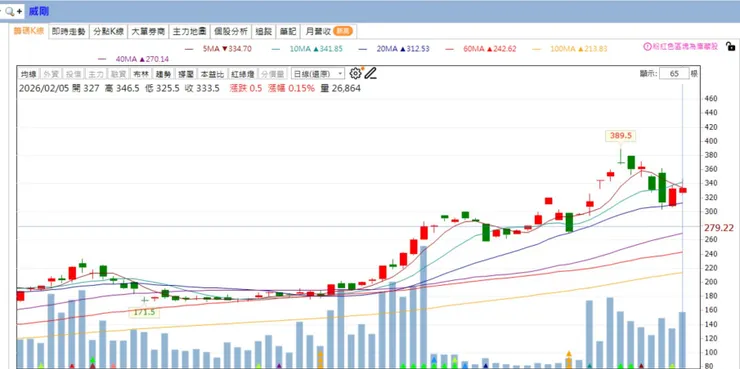The width and height of the screenshot is (740, 369).
Task: Click the 10MA legend value 341.85
Action: click(x=330, y=49)
